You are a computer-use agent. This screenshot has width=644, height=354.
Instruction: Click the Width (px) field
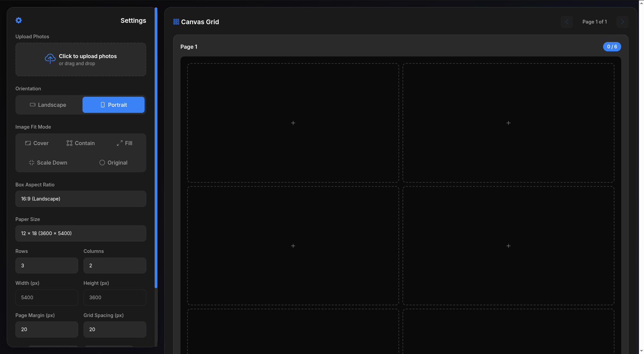[x=47, y=298]
